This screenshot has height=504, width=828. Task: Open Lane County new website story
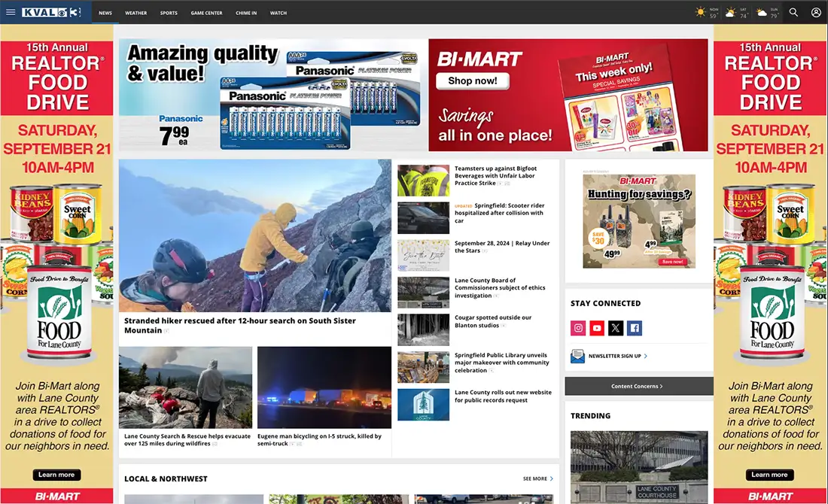(504, 396)
